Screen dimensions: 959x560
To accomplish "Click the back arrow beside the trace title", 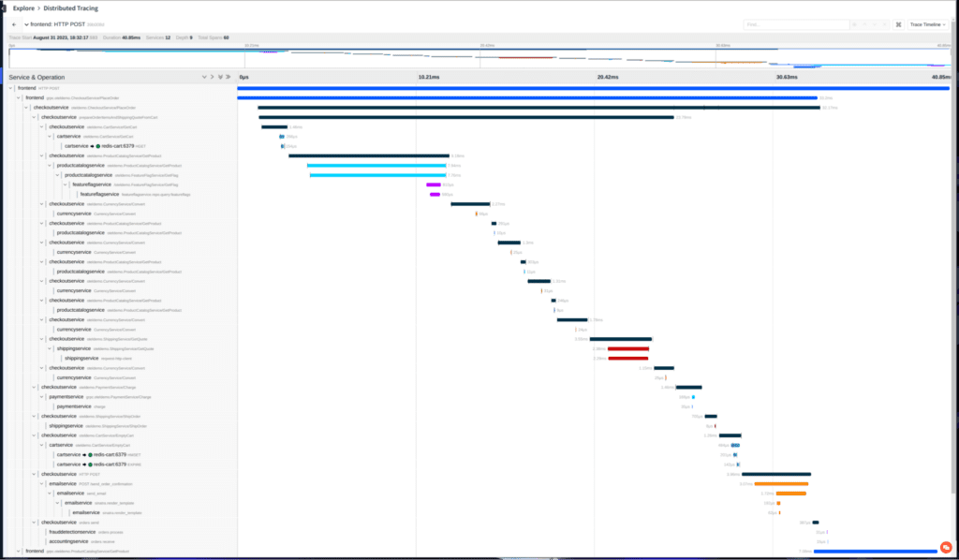I will pyautogui.click(x=14, y=24).
